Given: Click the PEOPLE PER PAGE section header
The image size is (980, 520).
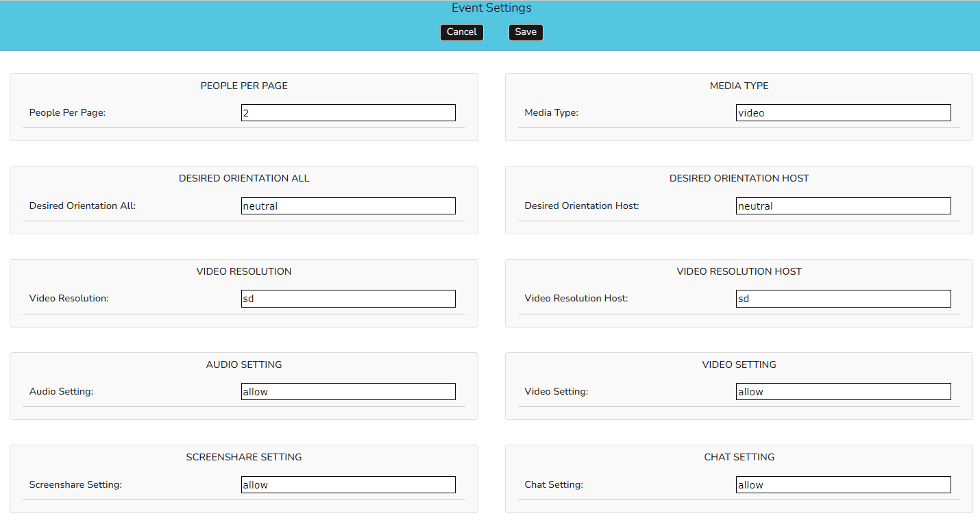Looking at the screenshot, I should pyautogui.click(x=243, y=86).
